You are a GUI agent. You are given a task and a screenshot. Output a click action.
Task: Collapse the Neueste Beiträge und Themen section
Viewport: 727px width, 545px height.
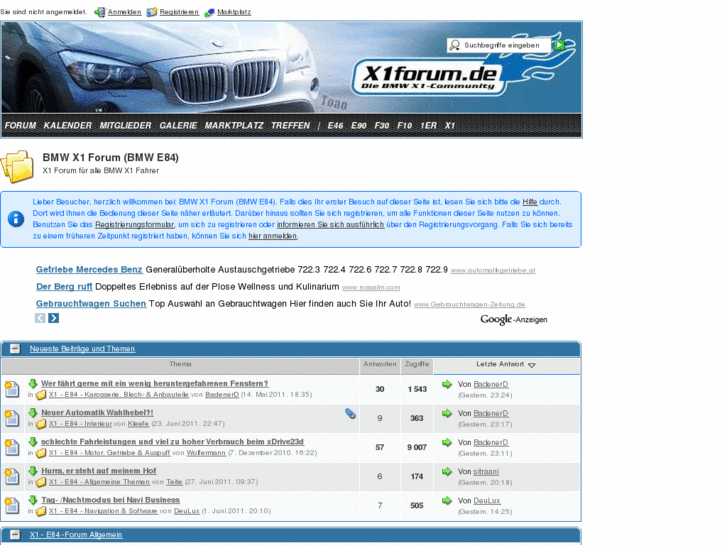[x=15, y=348]
